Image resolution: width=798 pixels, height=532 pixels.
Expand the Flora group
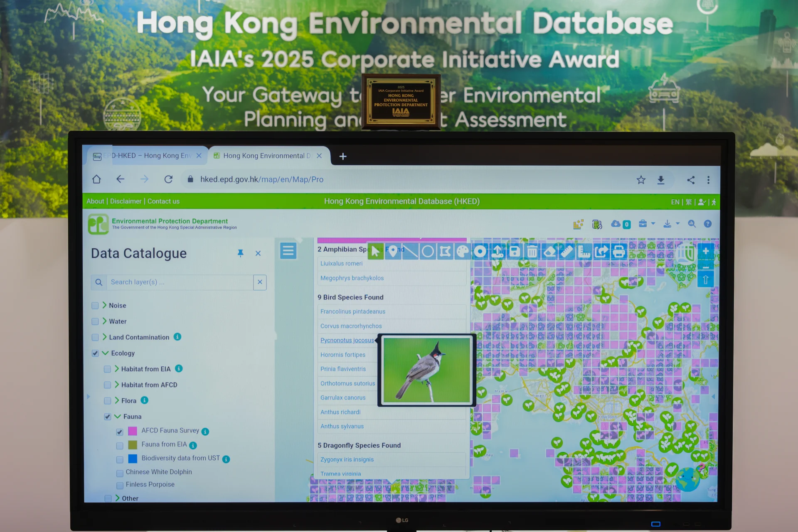coord(117,400)
